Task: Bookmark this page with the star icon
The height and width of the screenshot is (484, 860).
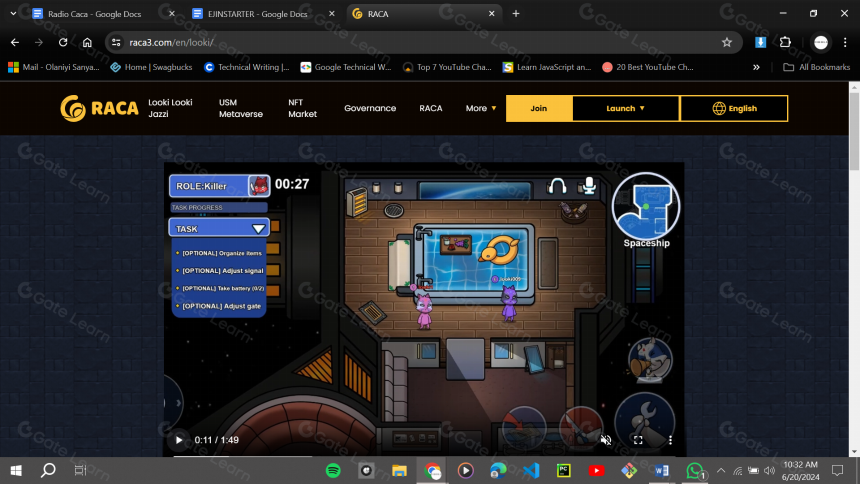Action: pos(727,42)
